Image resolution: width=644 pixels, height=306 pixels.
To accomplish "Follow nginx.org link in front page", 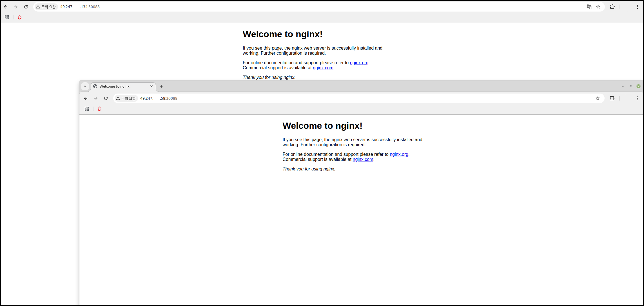I will (x=399, y=154).
